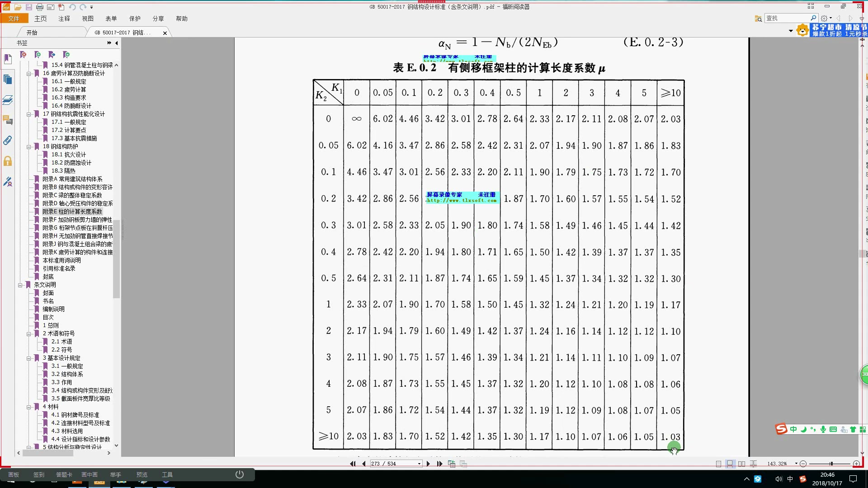Screen dimensions: 868x488
Task: Click the Open file folder icon
Action: [x=18, y=7]
